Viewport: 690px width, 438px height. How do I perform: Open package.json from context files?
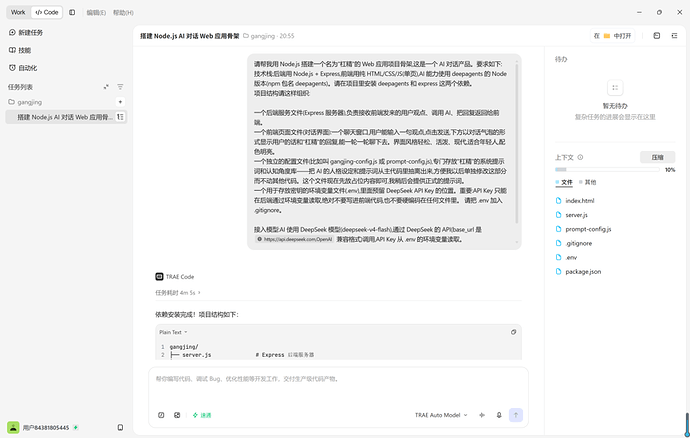pyautogui.click(x=583, y=272)
